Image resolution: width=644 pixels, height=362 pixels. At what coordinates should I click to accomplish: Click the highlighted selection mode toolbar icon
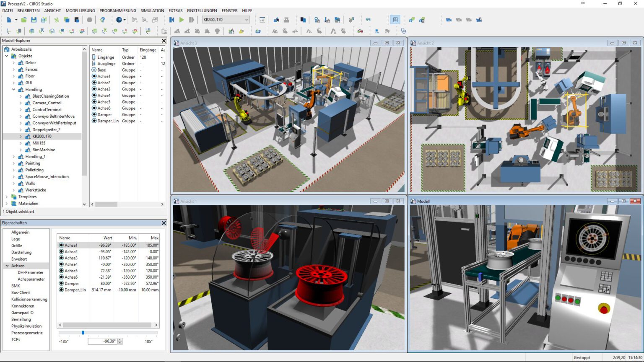click(x=395, y=20)
